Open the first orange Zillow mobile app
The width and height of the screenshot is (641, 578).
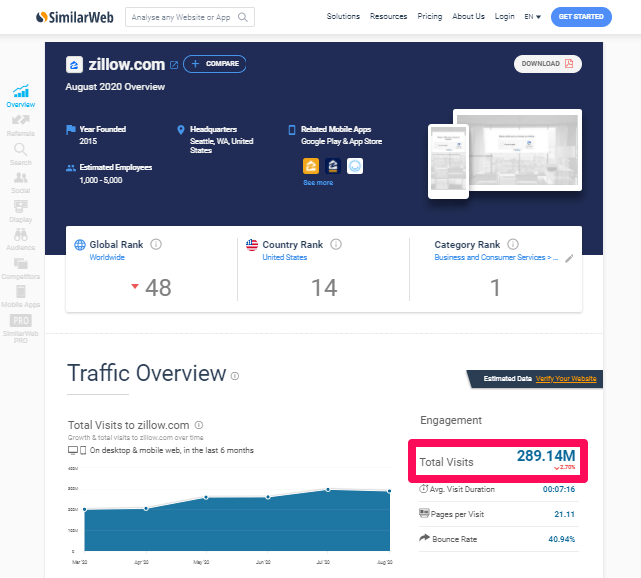[x=311, y=166]
